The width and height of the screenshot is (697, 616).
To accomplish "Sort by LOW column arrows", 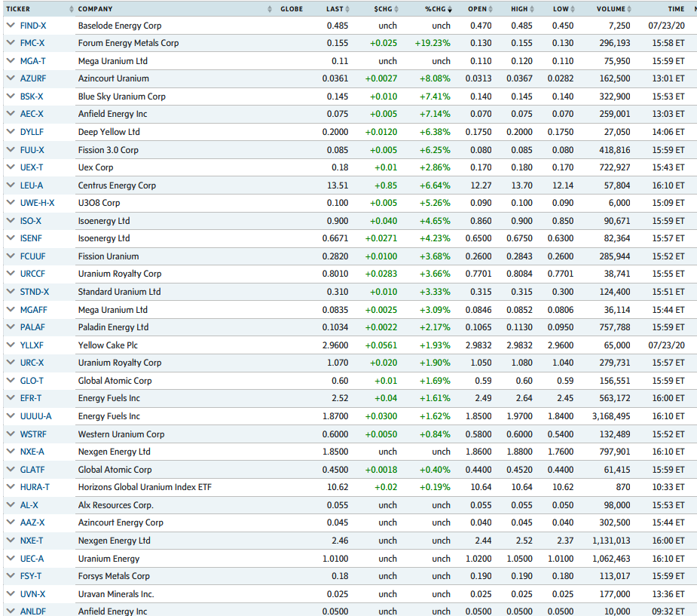I will pos(573,9).
